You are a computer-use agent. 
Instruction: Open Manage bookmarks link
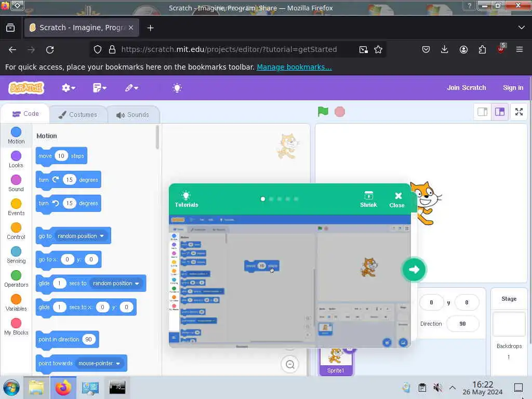[294, 67]
